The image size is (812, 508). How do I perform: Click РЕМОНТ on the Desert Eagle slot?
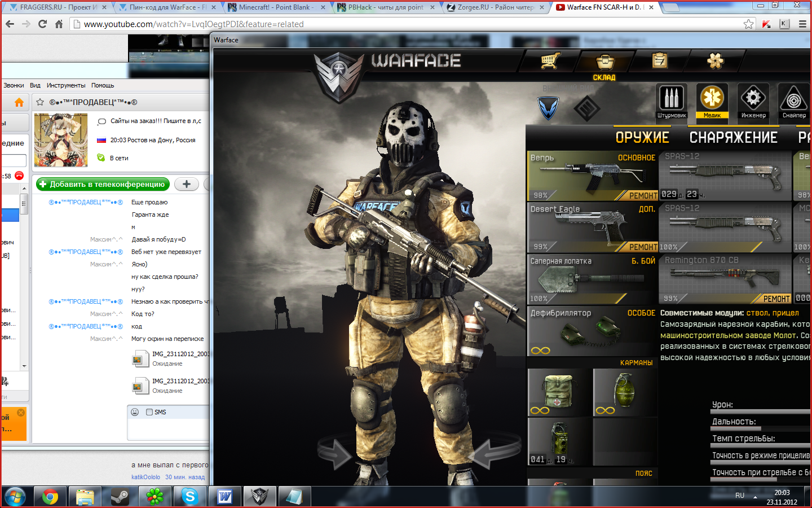pyautogui.click(x=643, y=247)
